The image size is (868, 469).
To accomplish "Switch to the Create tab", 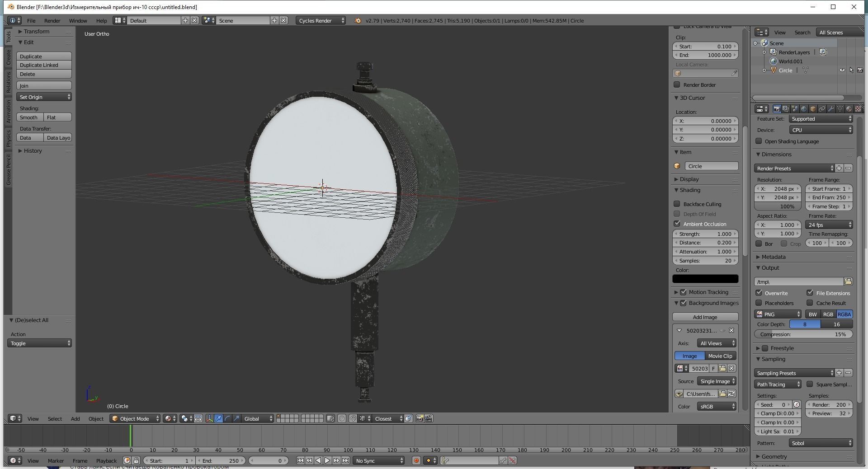I will pos(8,57).
